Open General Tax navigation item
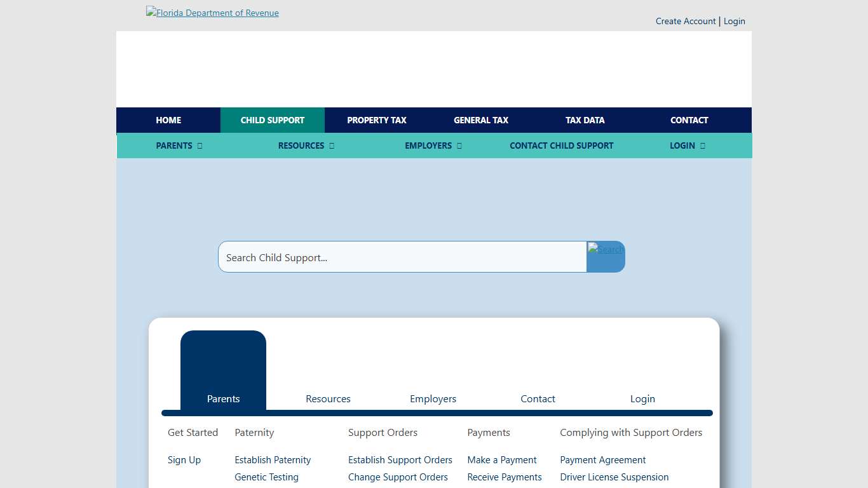 pos(481,120)
